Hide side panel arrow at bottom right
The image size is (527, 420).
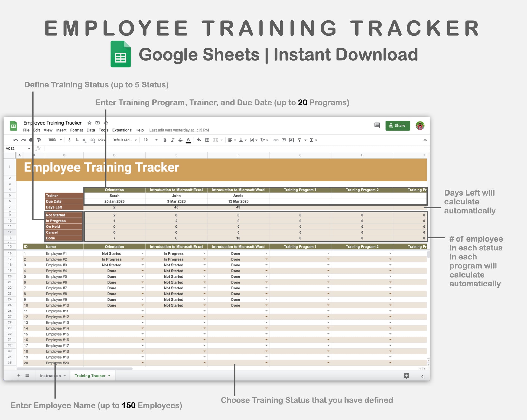tap(422, 376)
